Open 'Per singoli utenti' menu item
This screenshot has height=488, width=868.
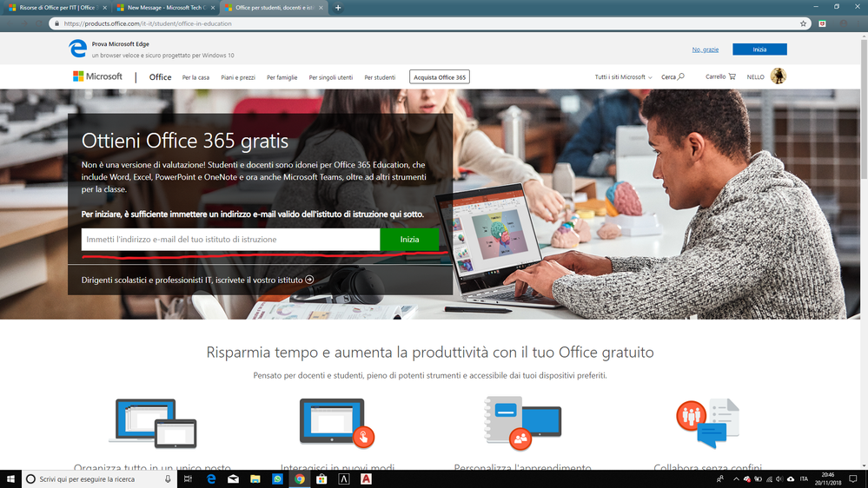click(330, 77)
